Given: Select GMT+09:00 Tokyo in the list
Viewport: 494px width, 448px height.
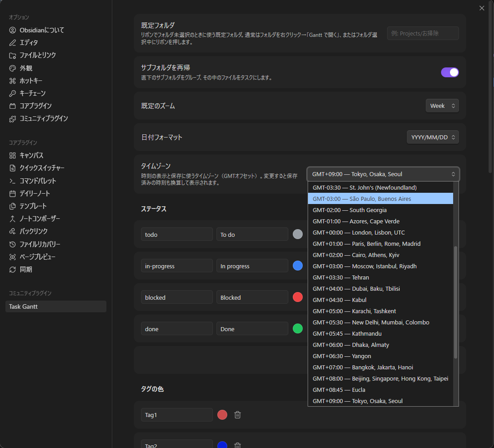Looking at the screenshot, I should pyautogui.click(x=380, y=401).
